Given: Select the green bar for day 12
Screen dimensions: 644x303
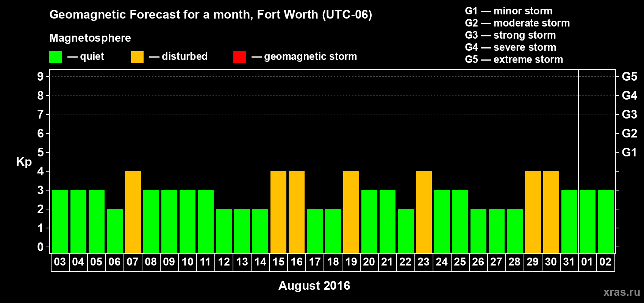Looking at the screenshot, I should (x=224, y=231).
